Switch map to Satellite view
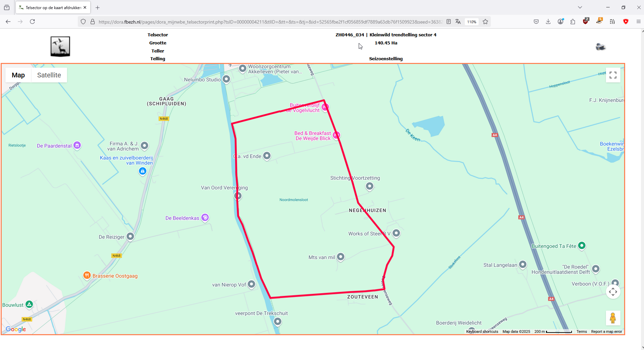 coord(49,75)
